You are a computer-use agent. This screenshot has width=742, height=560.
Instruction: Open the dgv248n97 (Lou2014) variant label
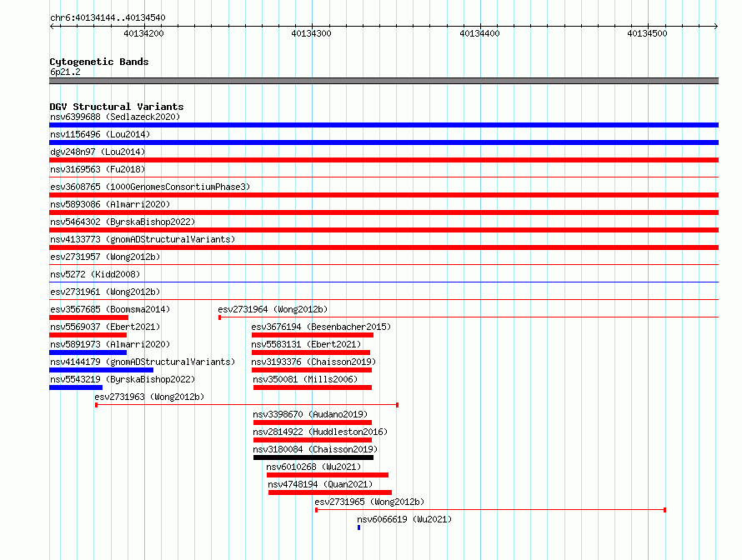coord(98,152)
